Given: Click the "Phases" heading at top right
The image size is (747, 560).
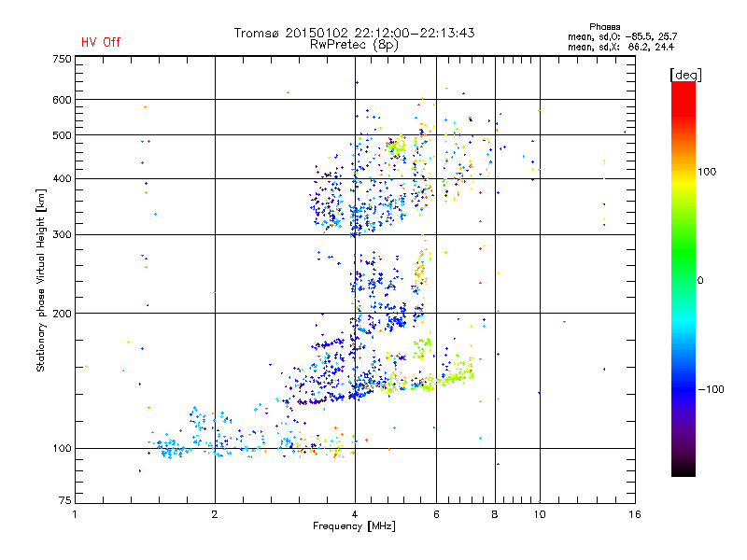Looking at the screenshot, I should (x=604, y=27).
